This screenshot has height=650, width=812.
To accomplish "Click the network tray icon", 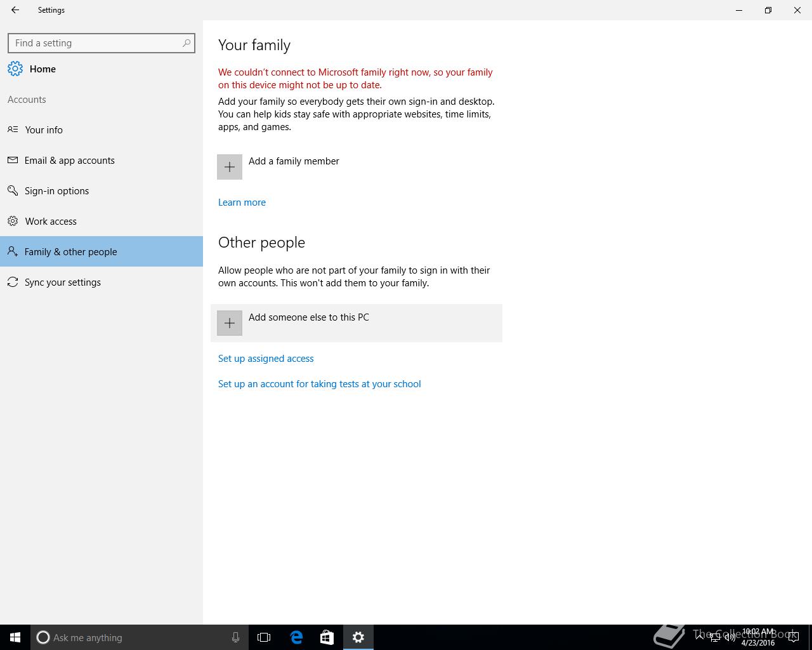I will pos(714,637).
